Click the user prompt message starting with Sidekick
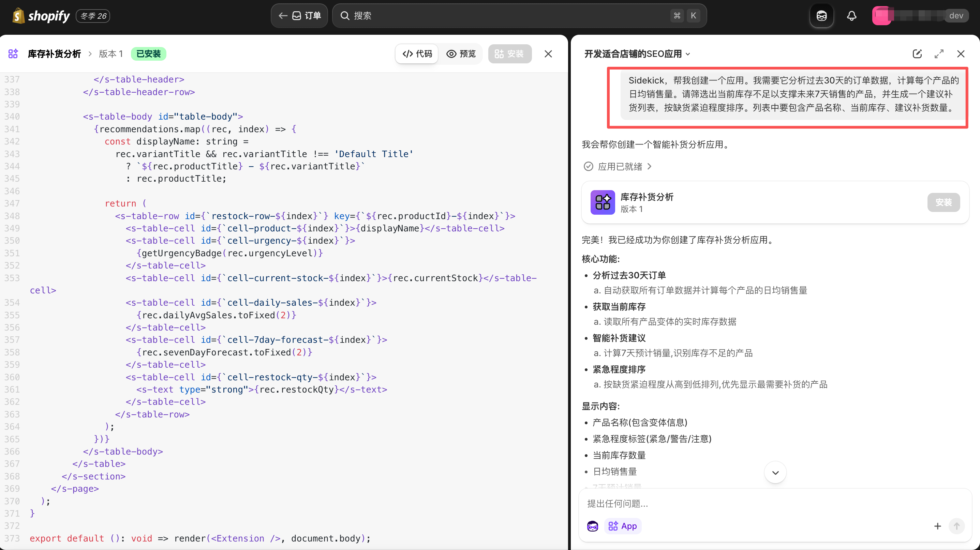 click(793, 94)
